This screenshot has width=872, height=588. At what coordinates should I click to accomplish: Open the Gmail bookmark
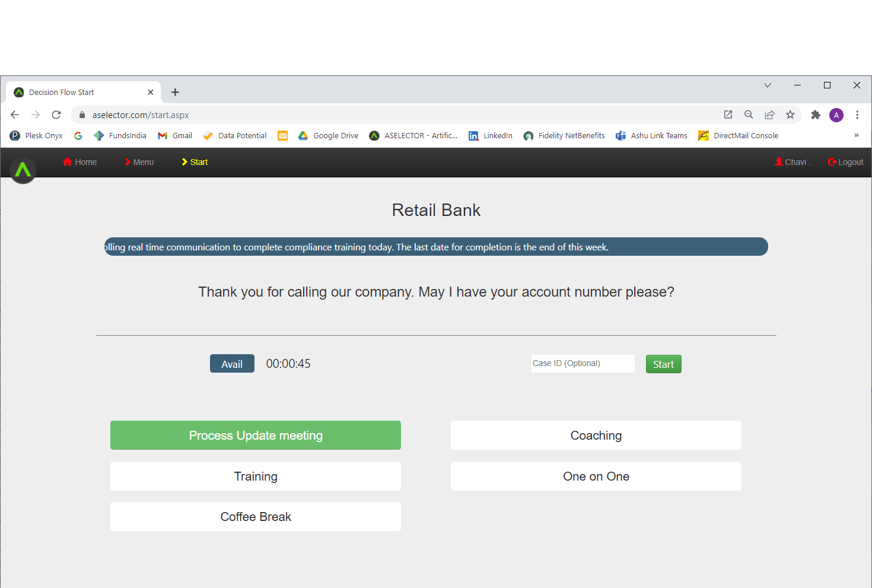coord(175,136)
